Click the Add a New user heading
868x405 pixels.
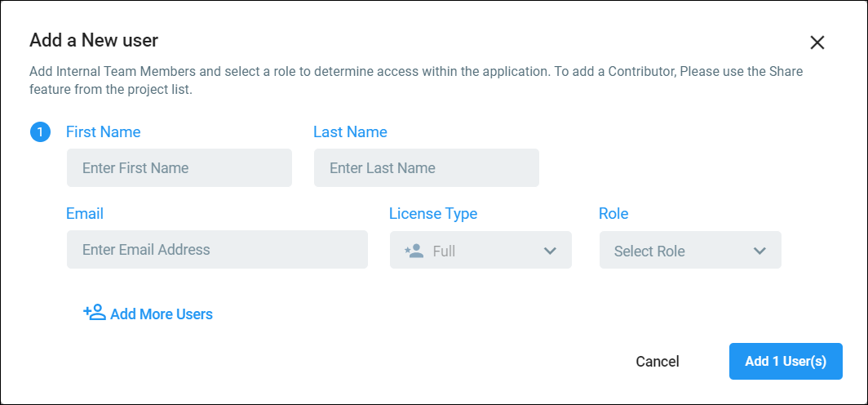tap(94, 40)
